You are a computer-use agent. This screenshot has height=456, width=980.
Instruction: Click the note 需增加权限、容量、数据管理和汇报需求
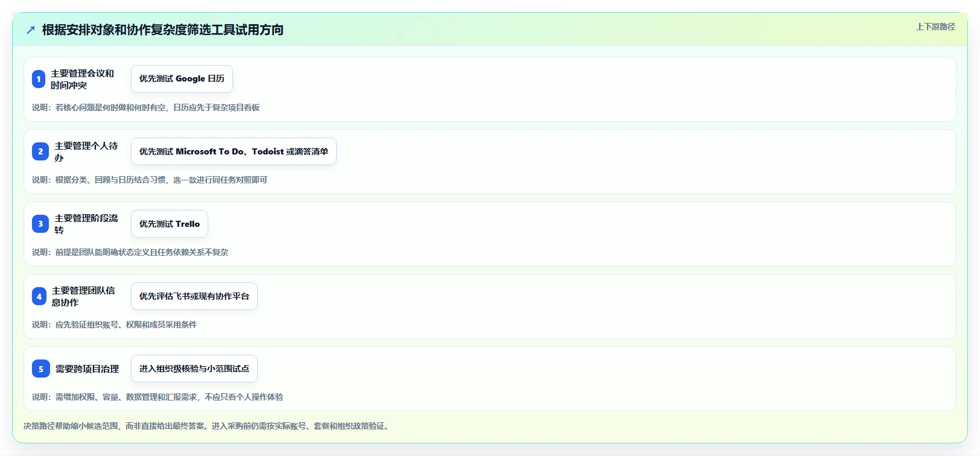(157, 397)
